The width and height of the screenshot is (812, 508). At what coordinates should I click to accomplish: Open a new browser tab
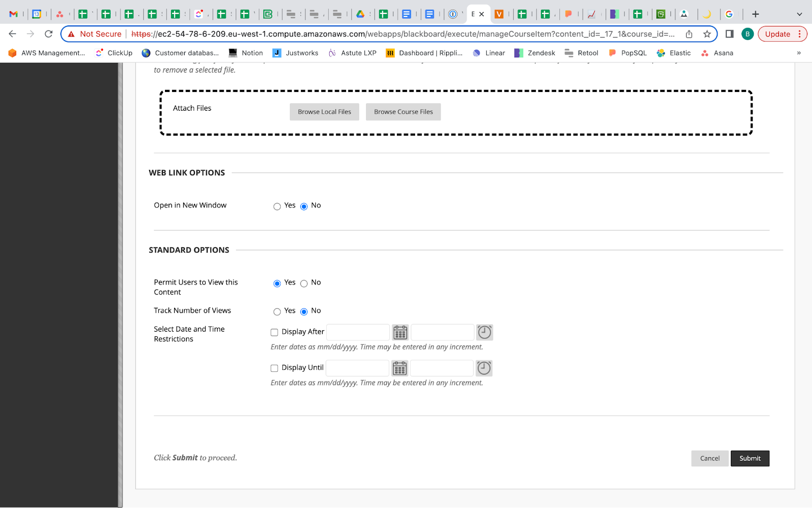pyautogui.click(x=755, y=14)
